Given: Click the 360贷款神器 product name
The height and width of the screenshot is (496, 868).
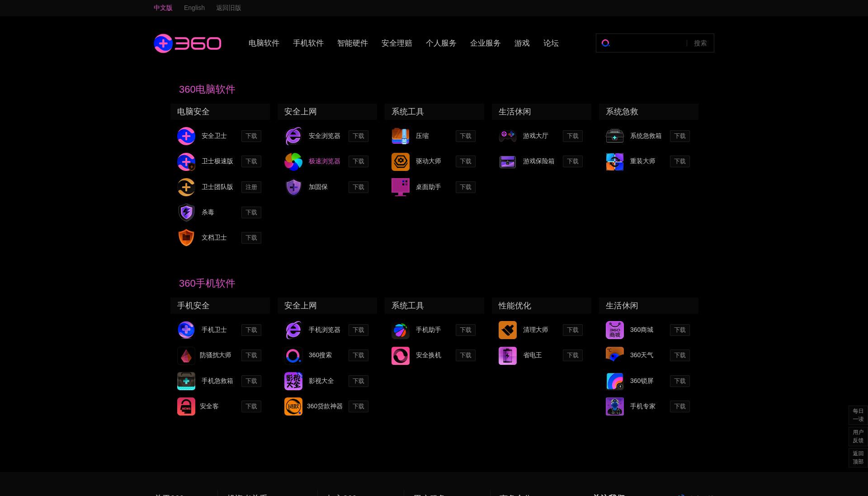Looking at the screenshot, I should coord(325,406).
